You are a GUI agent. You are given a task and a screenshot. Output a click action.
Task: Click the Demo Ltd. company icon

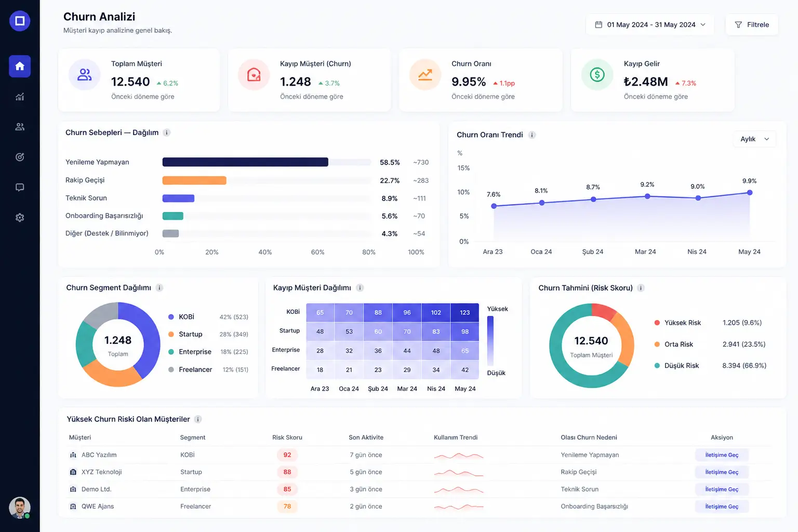73,489
